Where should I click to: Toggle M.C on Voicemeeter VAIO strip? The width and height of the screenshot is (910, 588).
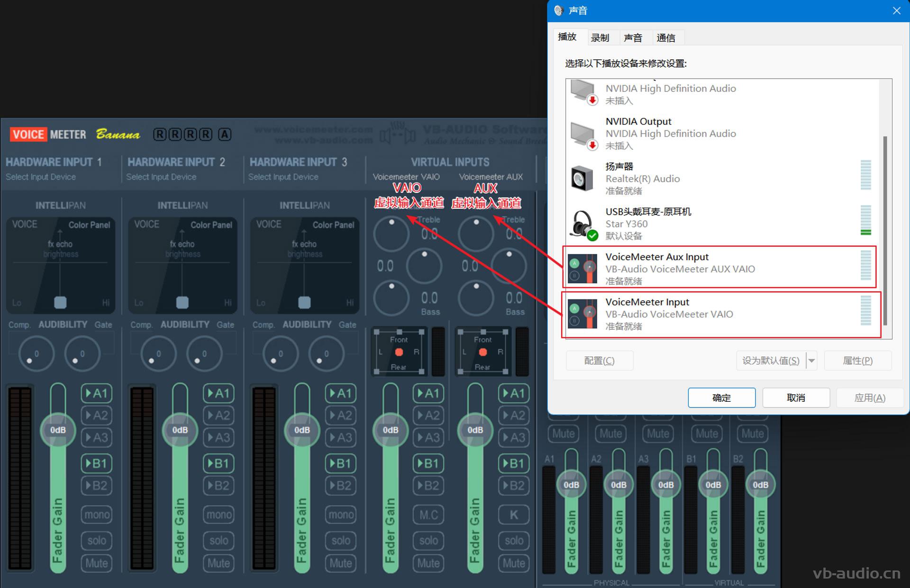(428, 515)
